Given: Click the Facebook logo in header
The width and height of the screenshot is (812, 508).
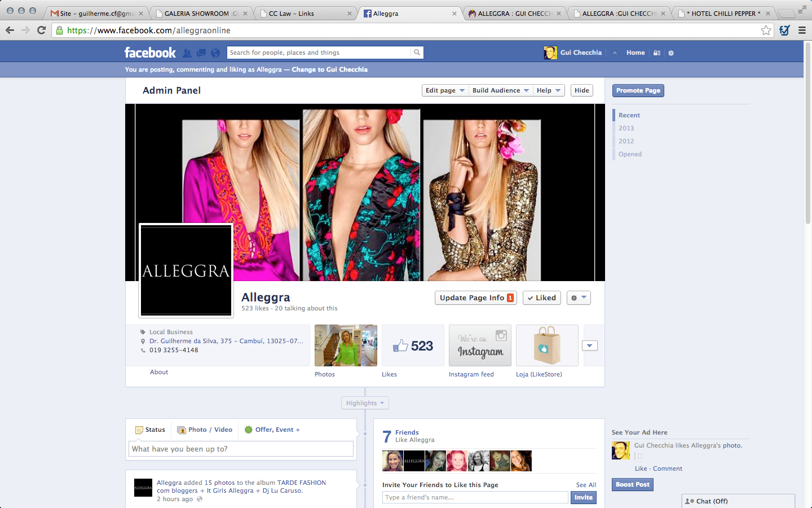Looking at the screenshot, I should click(x=150, y=52).
